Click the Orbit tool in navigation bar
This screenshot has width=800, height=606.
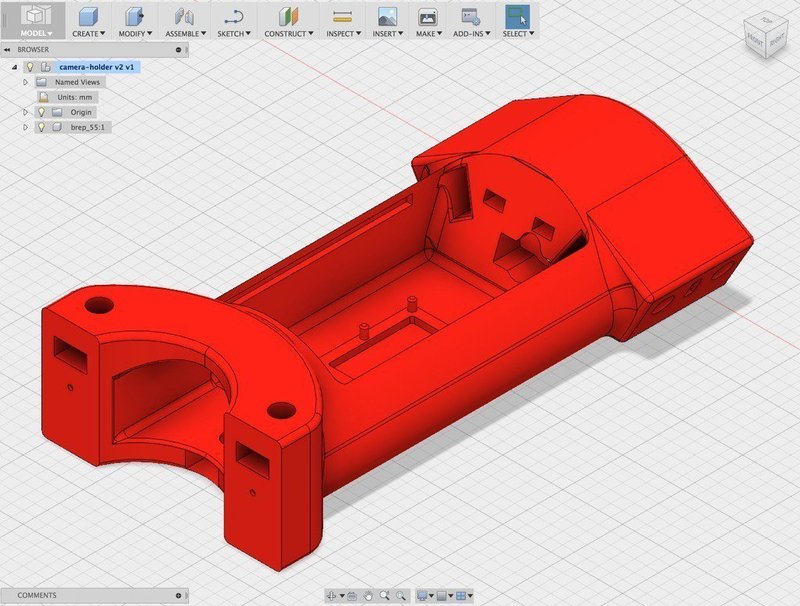(331, 595)
